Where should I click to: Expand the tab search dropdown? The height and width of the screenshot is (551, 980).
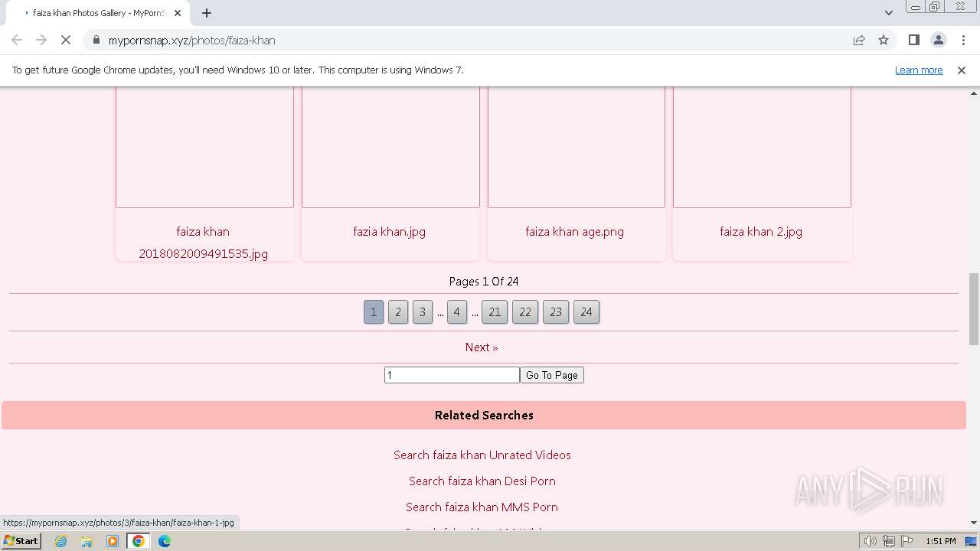click(x=889, y=13)
